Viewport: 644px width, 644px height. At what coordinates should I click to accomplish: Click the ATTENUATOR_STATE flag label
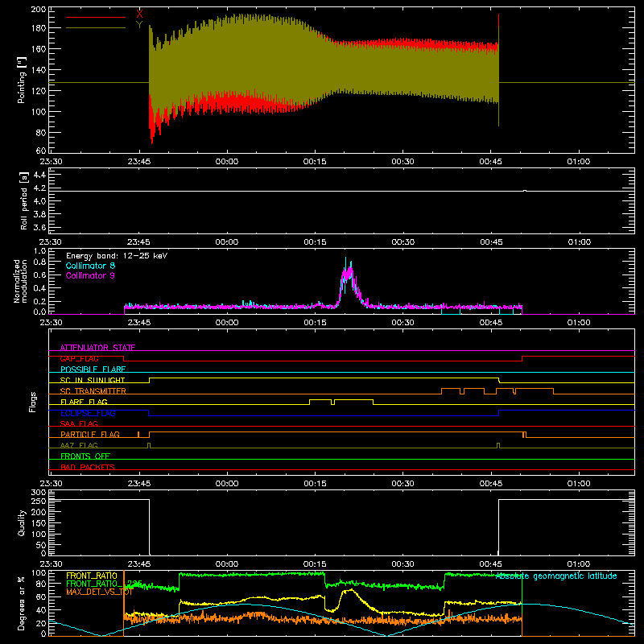[97, 348]
